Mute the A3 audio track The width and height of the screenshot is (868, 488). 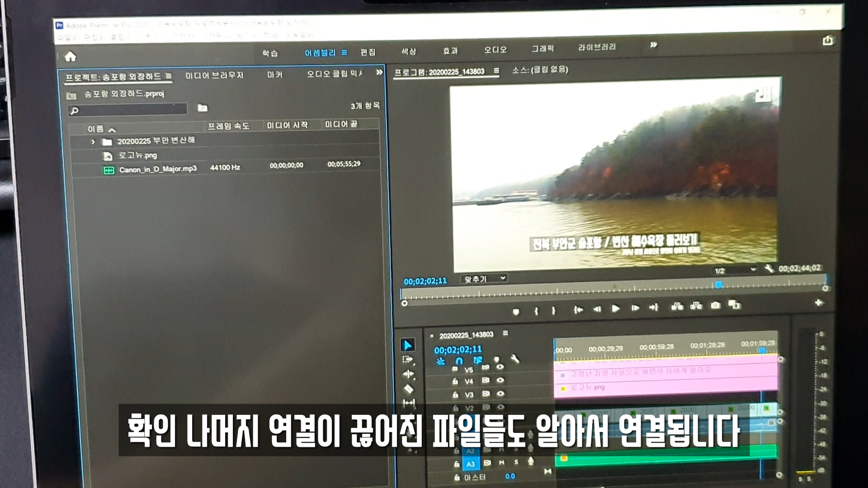tap(501, 463)
